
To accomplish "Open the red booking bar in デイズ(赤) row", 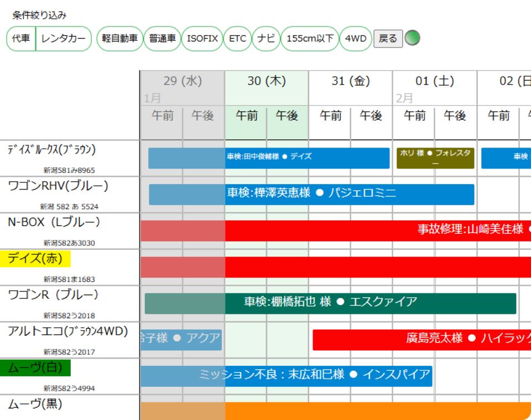I will [x=336, y=267].
